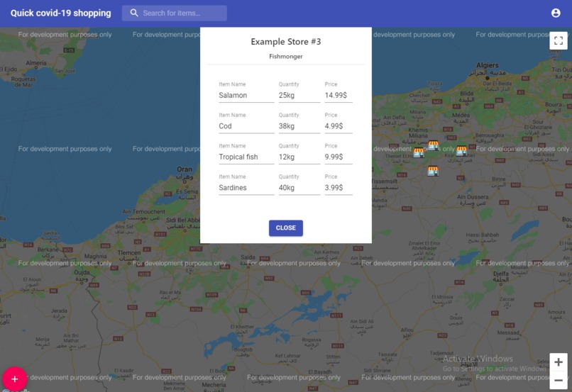Viewport: 572px width, 392px height.
Task: Edit the 40kg quantity field
Action: pos(299,188)
